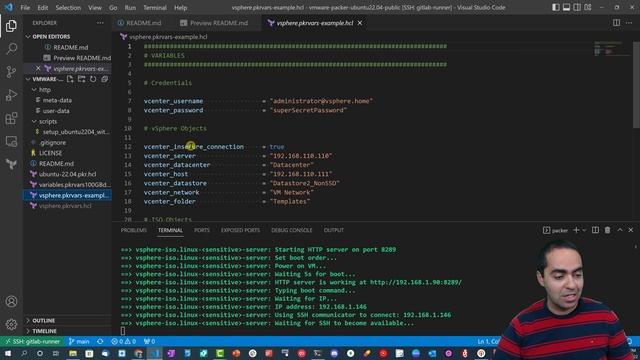This screenshot has height=360, width=640.
Task: Open the LICENSE file in explorer
Action: [51, 153]
